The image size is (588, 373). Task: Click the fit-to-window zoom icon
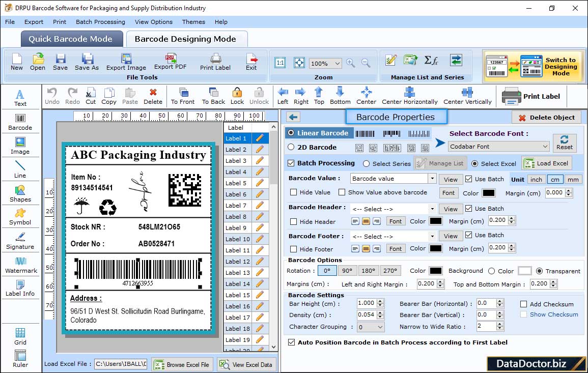pos(299,63)
